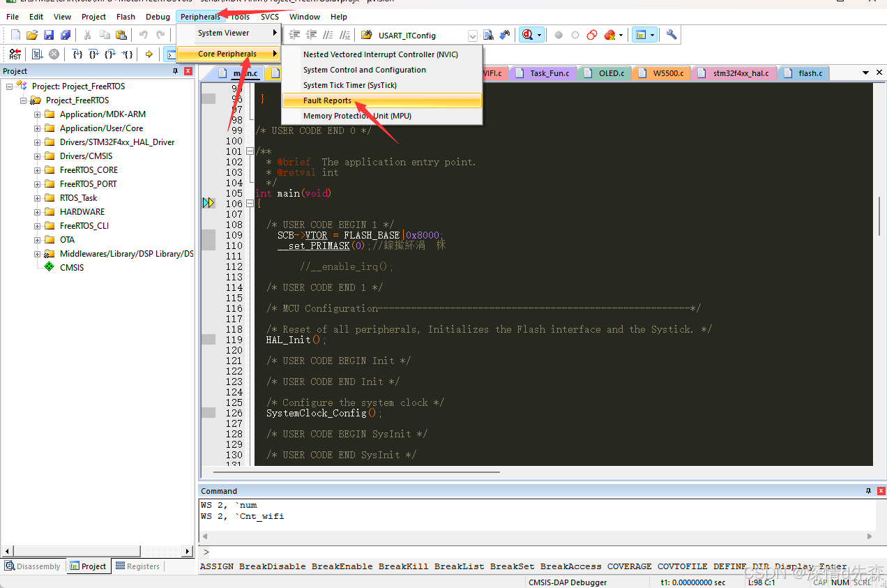Select System Tick Timer (SysTick) entry
This screenshot has width=887, height=588.
pyautogui.click(x=382, y=85)
